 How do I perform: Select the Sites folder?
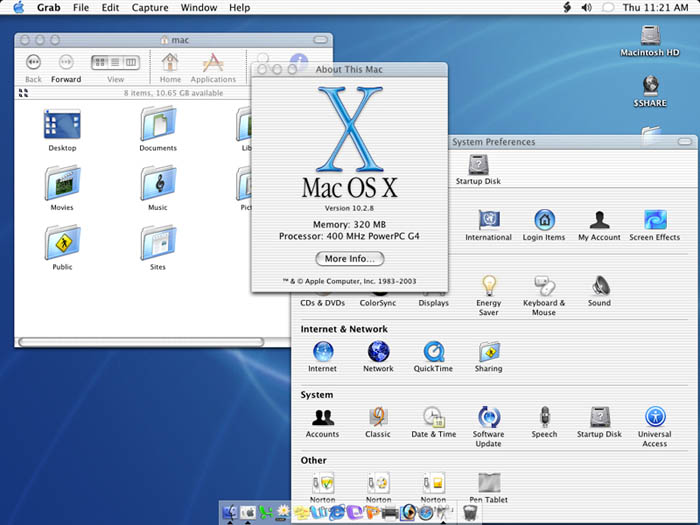tap(158, 248)
